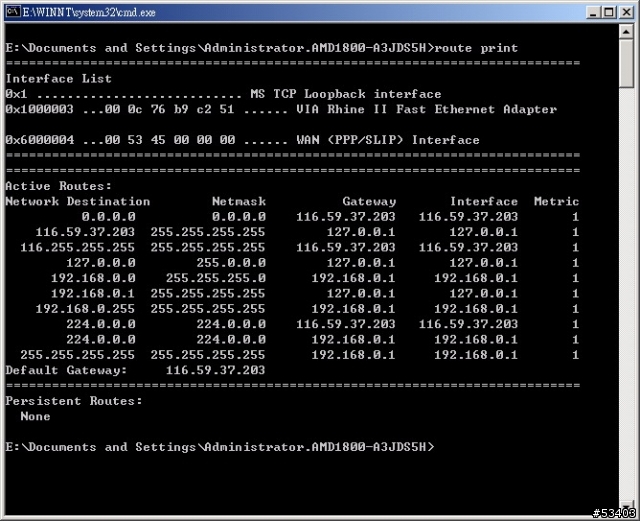The image size is (640, 521).
Task: Click the 'Active Routes:' heading
Action: tap(58, 186)
